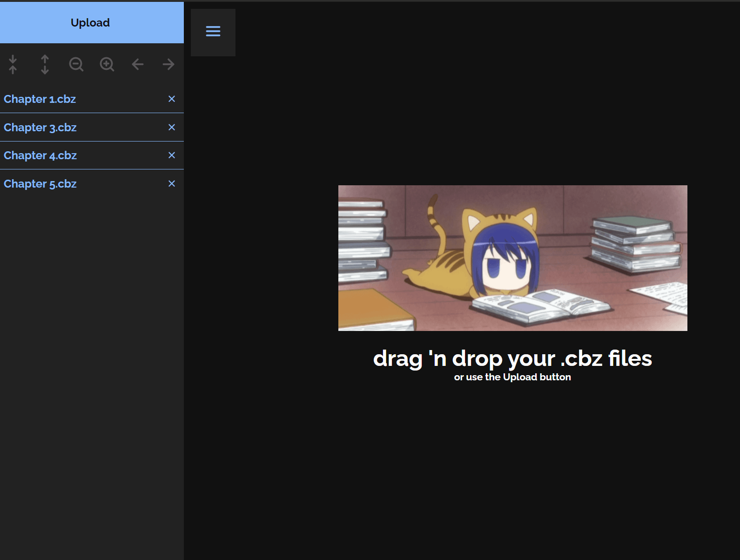Click the anime cat girl reading image

tap(513, 258)
